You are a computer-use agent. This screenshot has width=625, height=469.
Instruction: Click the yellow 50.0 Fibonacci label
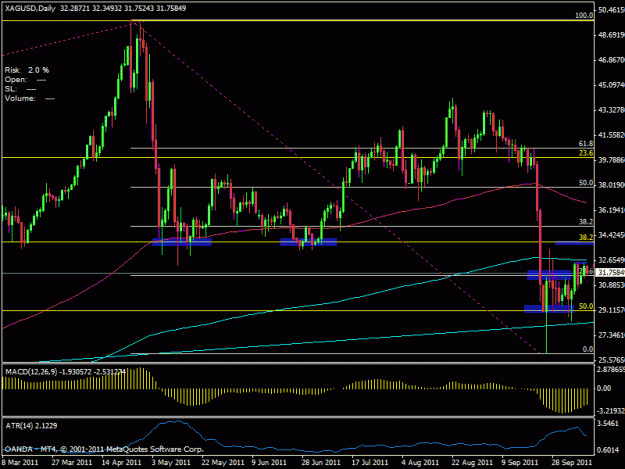[x=586, y=306]
